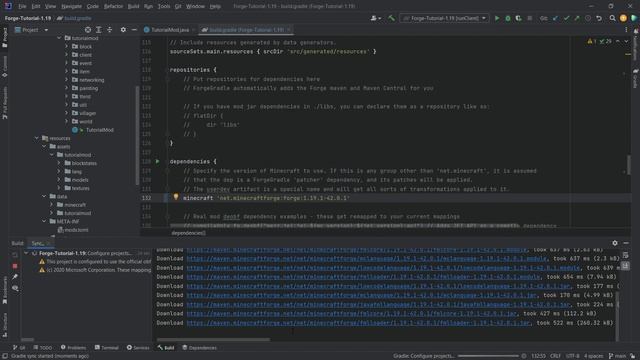The width and height of the screenshot is (640, 360).
Task: Run with Coverage shield icon
Action: [x=518, y=18]
